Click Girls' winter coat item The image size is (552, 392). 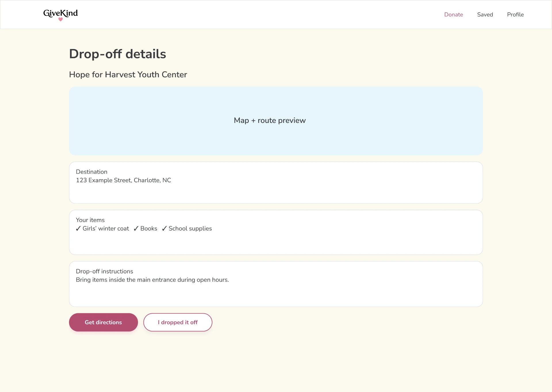(103, 229)
